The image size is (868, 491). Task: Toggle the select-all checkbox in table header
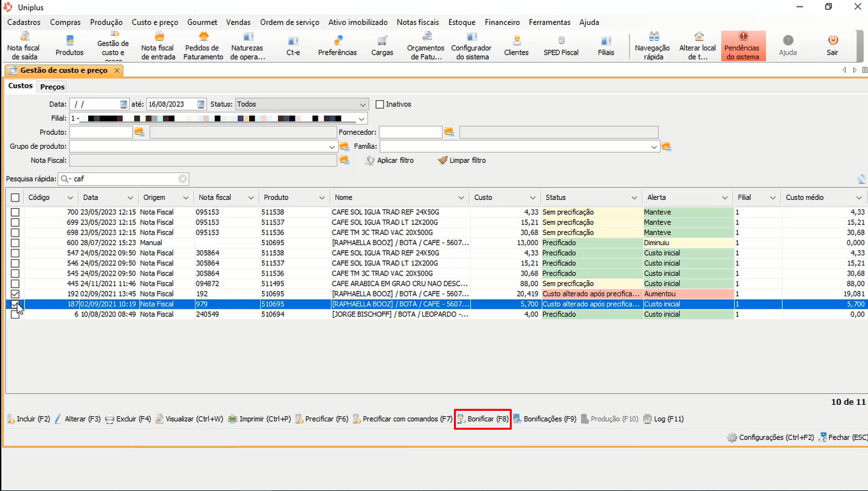15,197
